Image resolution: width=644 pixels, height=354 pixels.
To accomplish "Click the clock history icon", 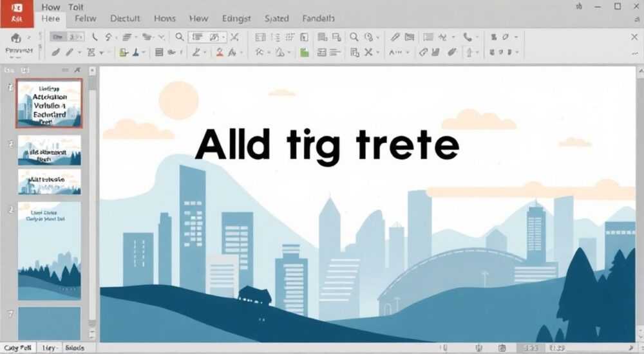I will pos(369,37).
